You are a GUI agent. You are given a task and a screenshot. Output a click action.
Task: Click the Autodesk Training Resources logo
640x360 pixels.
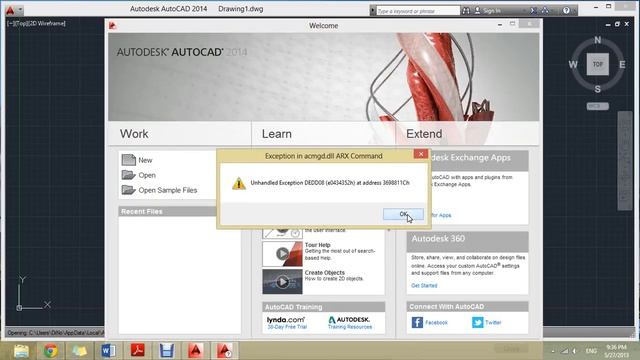[x=349, y=320]
